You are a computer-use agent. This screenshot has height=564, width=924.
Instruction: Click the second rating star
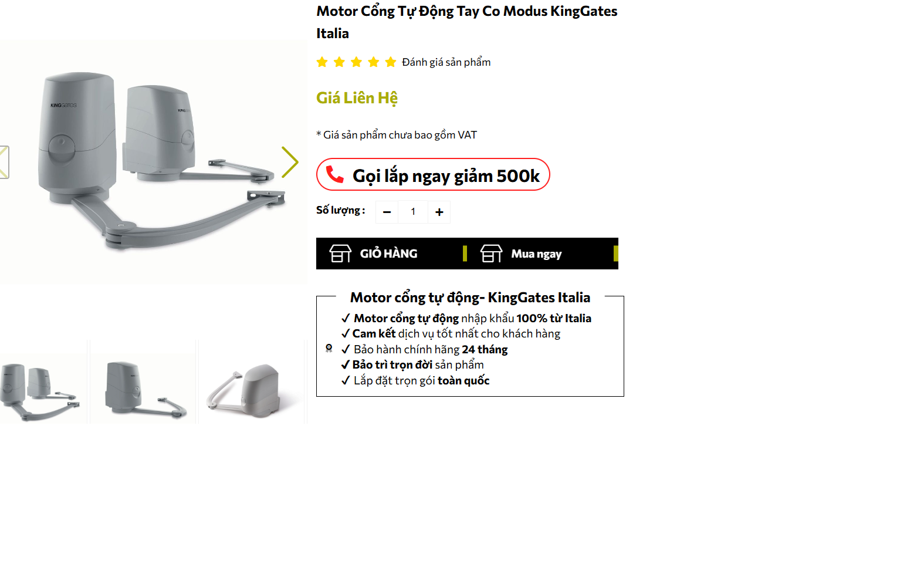pos(339,62)
